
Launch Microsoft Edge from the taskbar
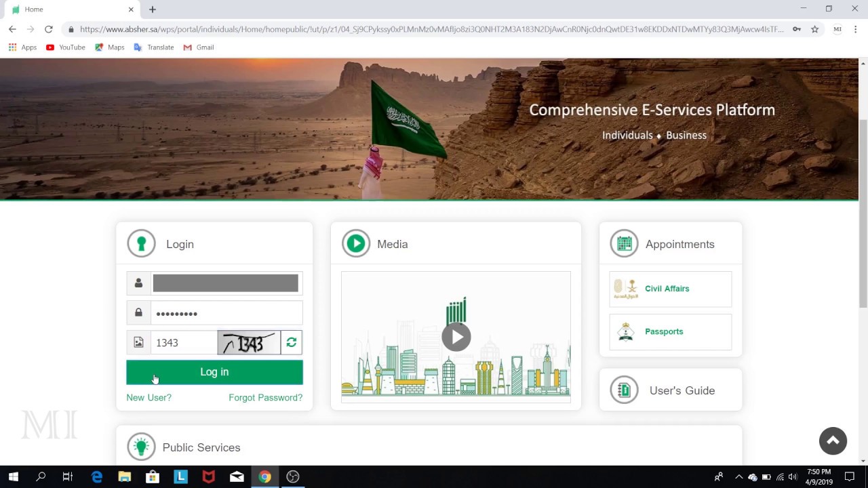[x=96, y=476]
